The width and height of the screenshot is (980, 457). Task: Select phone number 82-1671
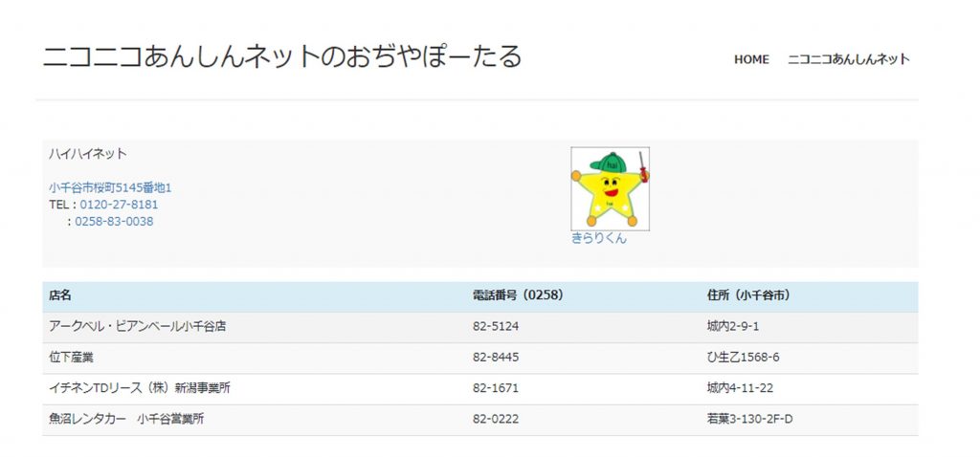click(496, 388)
